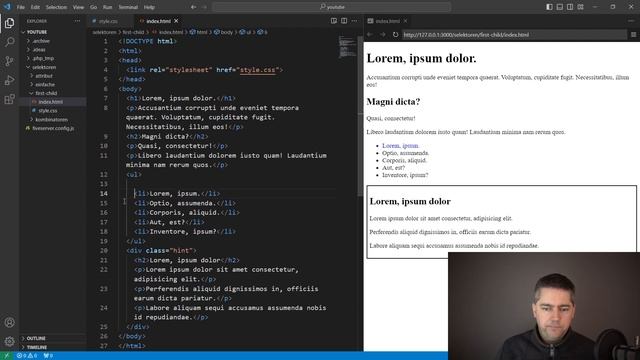Reload the browser preview page
640x360 pixels.
[x=395, y=35]
